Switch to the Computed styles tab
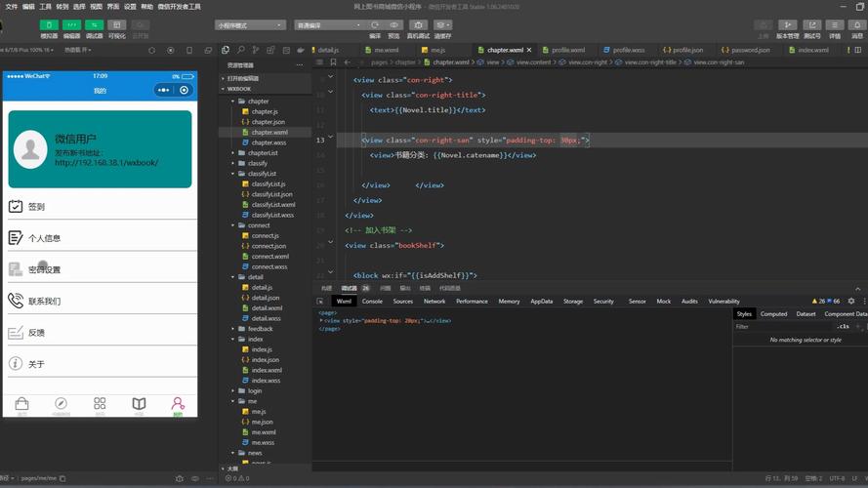Image resolution: width=868 pixels, height=488 pixels. click(773, 313)
